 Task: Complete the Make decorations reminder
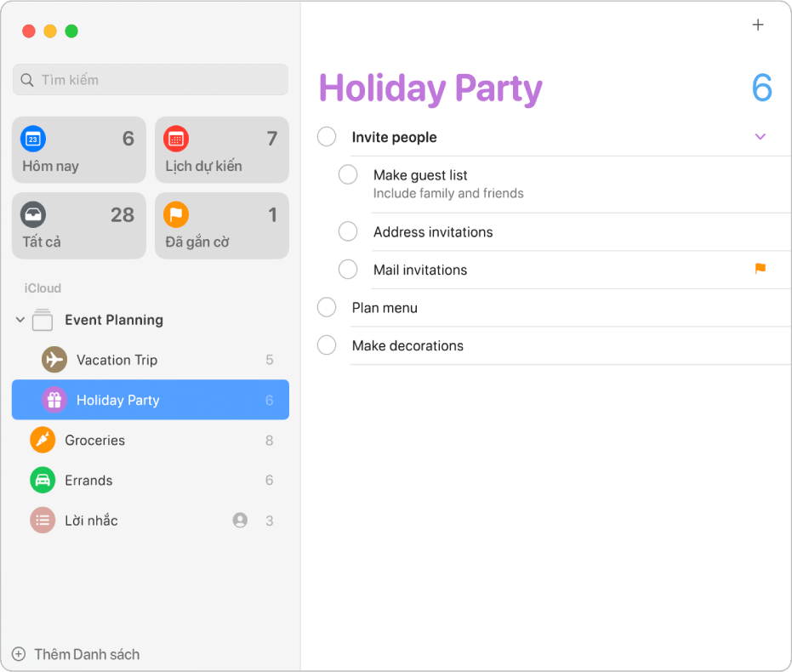(x=327, y=345)
